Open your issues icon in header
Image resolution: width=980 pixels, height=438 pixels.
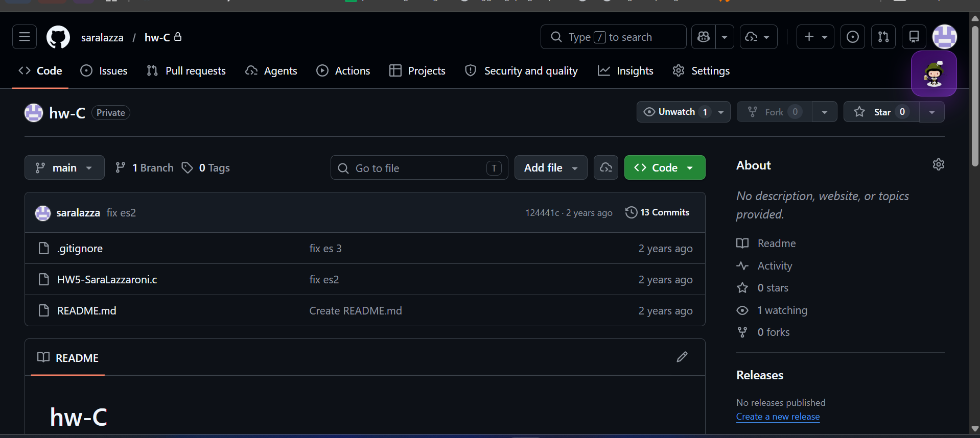(853, 37)
